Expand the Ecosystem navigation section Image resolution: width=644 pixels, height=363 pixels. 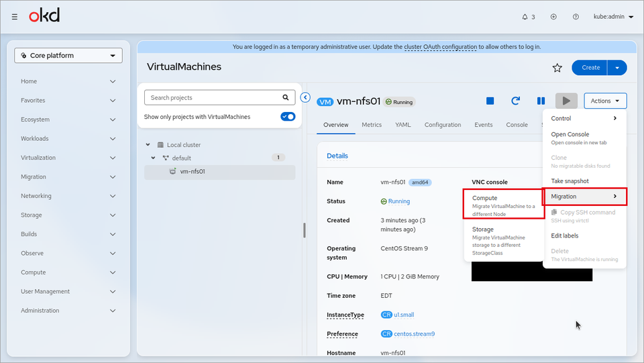click(x=68, y=119)
